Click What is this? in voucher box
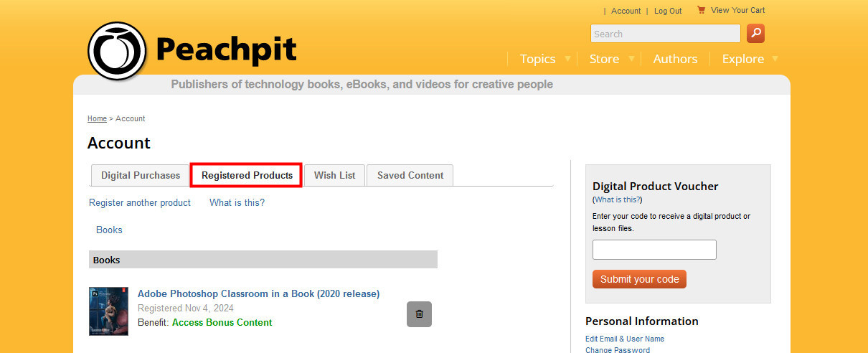This screenshot has width=868, height=353. (618, 199)
